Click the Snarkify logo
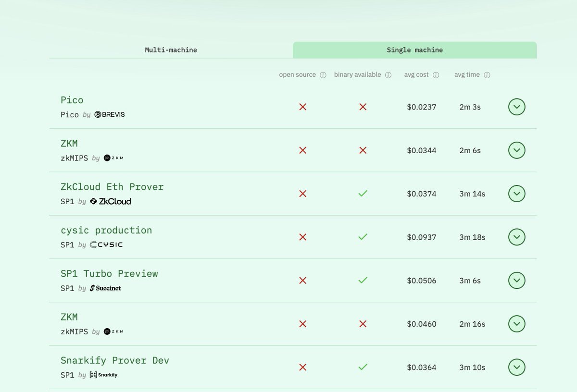Image resolution: width=577 pixels, height=392 pixels. tap(103, 375)
